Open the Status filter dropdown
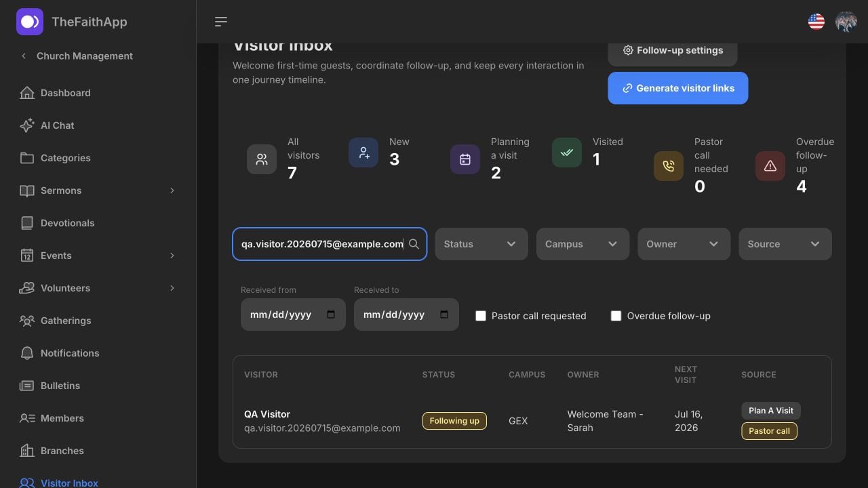The height and width of the screenshot is (488, 868). click(x=481, y=244)
